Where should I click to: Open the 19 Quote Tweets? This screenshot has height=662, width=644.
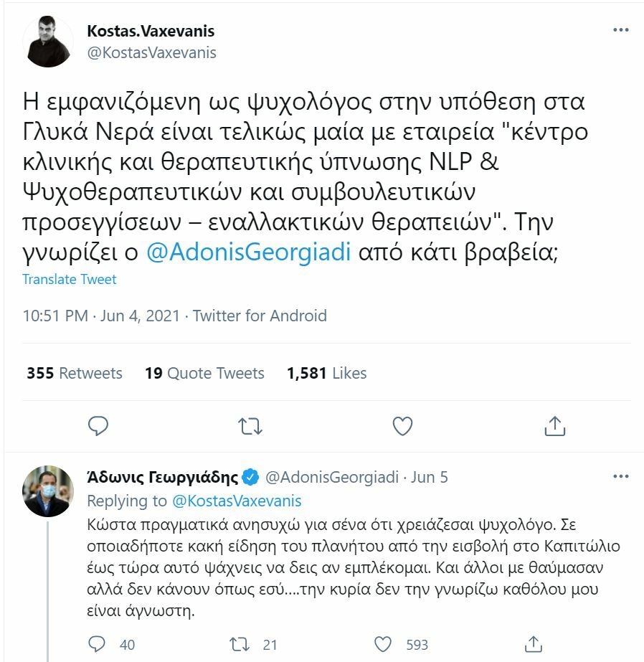coord(206,373)
